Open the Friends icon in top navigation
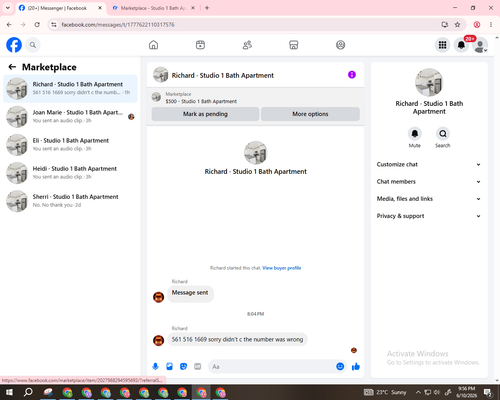This screenshot has height=400, width=500. tap(247, 45)
